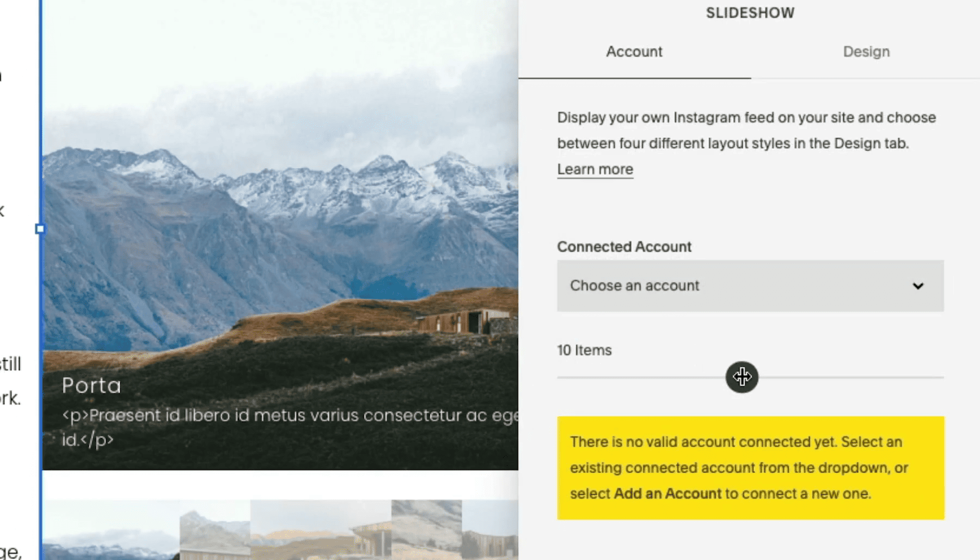Select the Account tab
Screen dimensions: 980x560
point(634,52)
